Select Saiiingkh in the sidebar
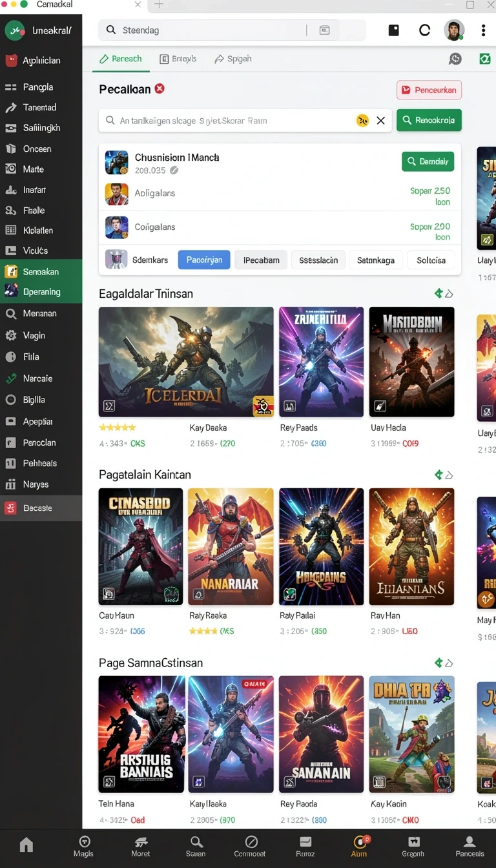 [41, 128]
